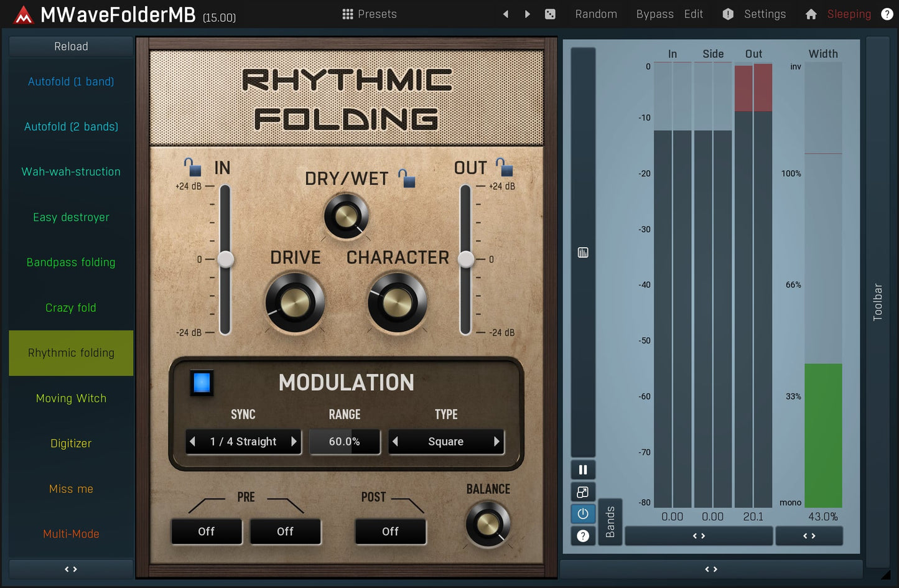Go to previous preset arrow

click(x=505, y=14)
